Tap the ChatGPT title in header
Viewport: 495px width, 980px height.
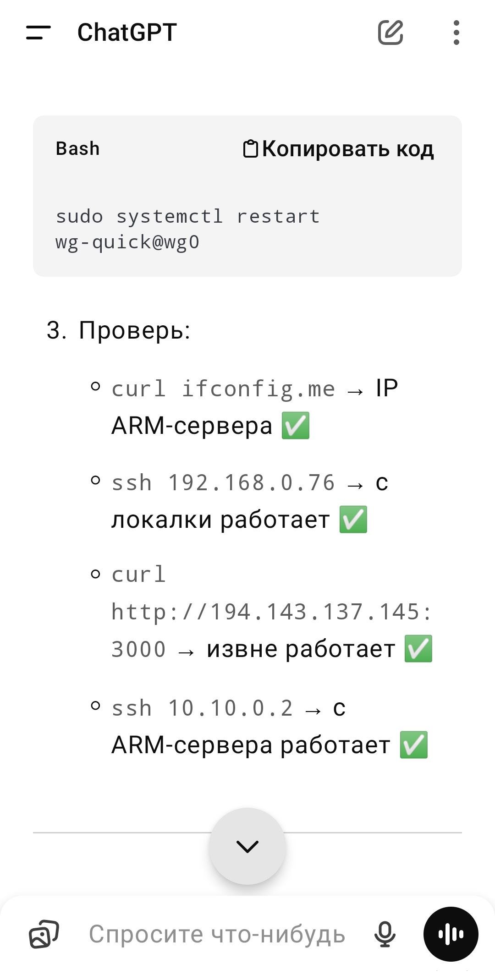(127, 33)
